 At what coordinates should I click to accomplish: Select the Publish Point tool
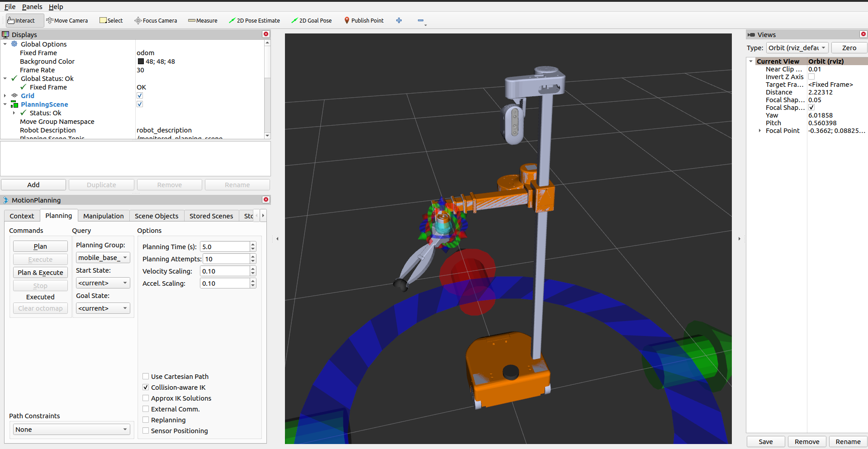[x=364, y=20]
